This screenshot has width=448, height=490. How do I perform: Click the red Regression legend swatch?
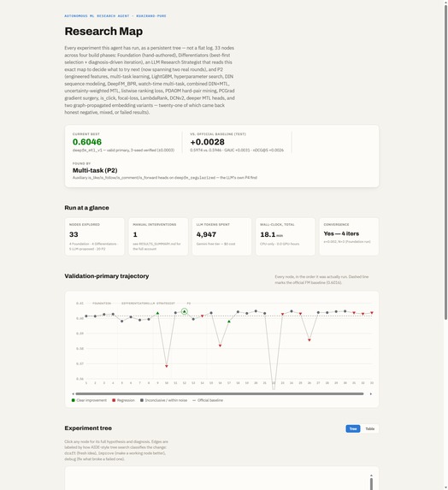[114, 400]
